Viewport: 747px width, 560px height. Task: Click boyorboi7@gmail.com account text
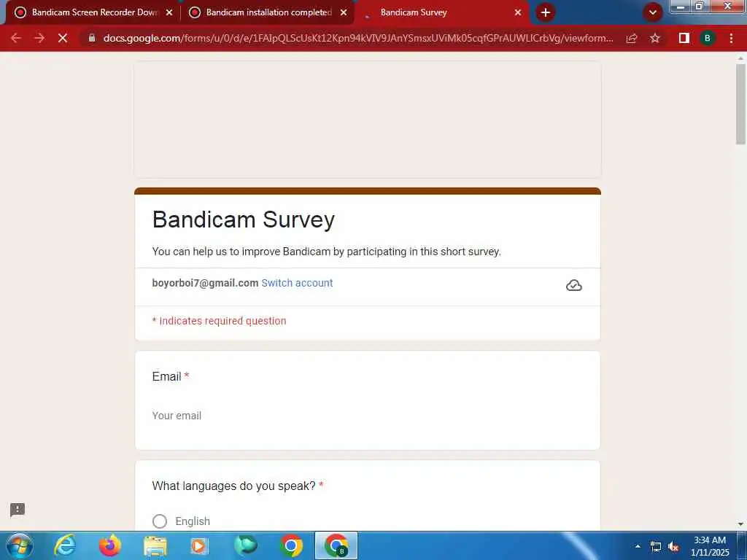[205, 283]
